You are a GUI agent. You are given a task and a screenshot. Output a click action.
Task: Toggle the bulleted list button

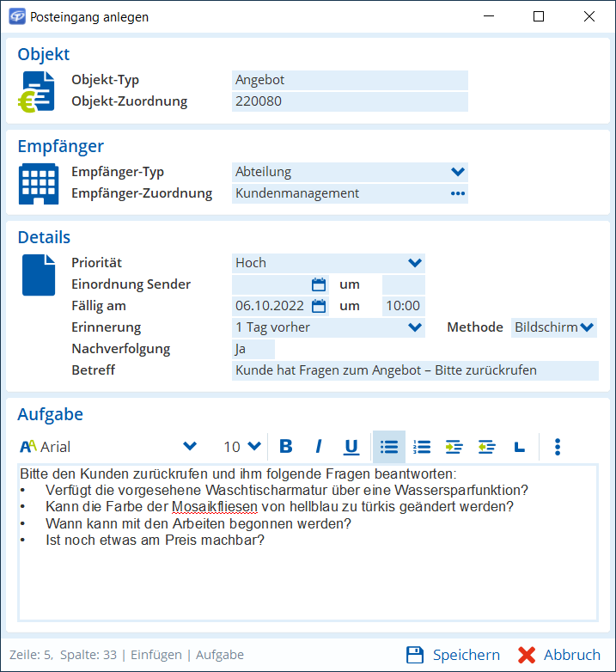coord(389,447)
